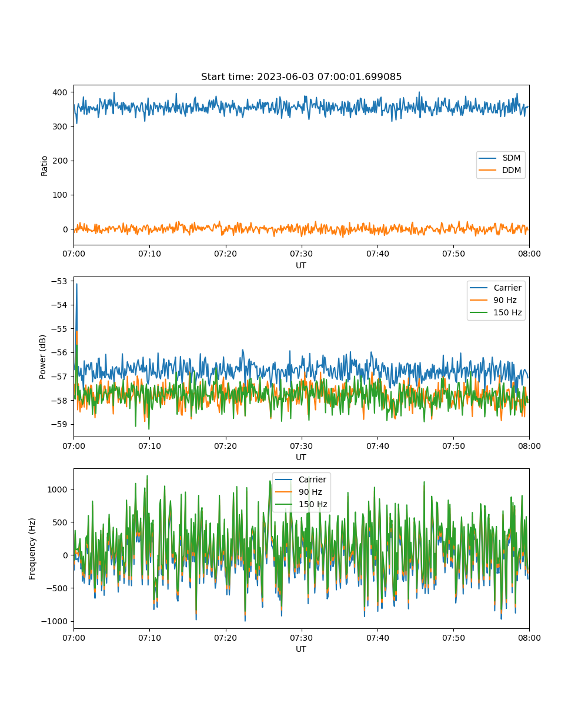The height and width of the screenshot is (706, 588).
Task: Click the "07:40" tick under the Power plot
Action: 377,446
